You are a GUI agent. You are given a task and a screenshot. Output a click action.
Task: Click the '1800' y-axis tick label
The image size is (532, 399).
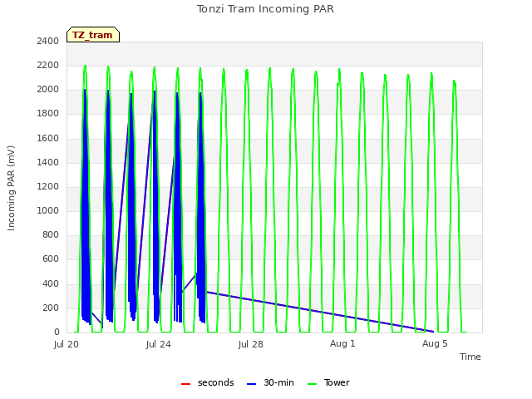[48, 114]
